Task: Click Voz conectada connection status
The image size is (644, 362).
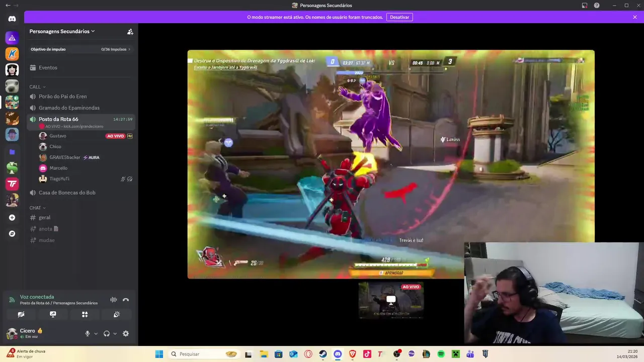Action: tap(37, 297)
